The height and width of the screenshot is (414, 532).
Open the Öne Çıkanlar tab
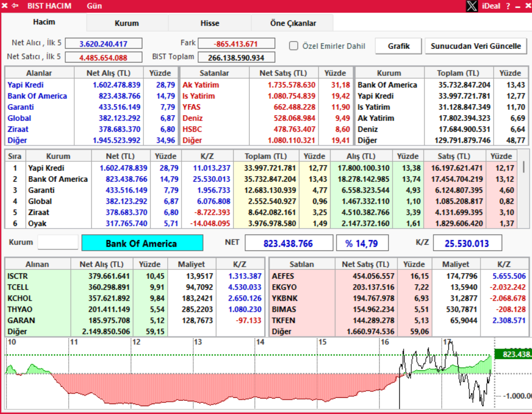pos(293,23)
